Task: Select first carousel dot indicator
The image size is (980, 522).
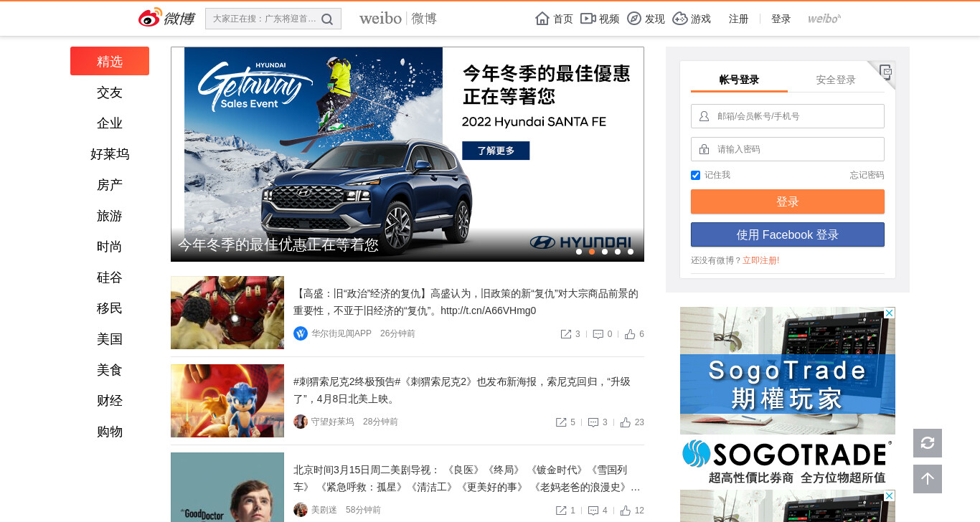Action: [x=579, y=252]
